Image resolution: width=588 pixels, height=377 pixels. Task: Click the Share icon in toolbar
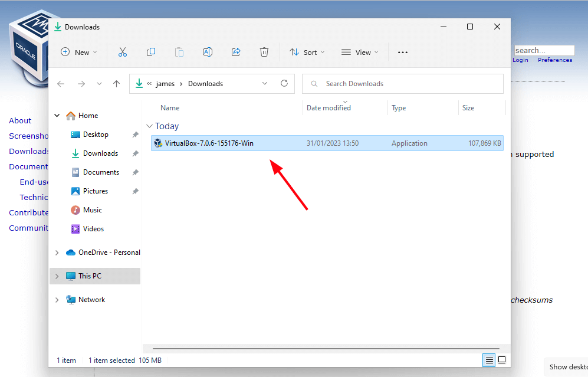(x=236, y=52)
